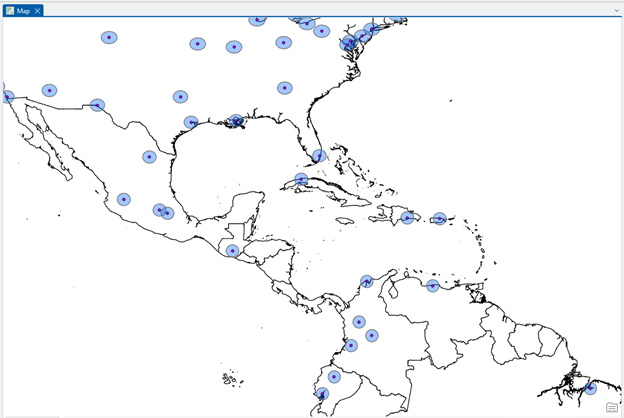Select the buffered point on Venezuela's north coast
Viewport: 624px width, 418px height.
point(433,285)
